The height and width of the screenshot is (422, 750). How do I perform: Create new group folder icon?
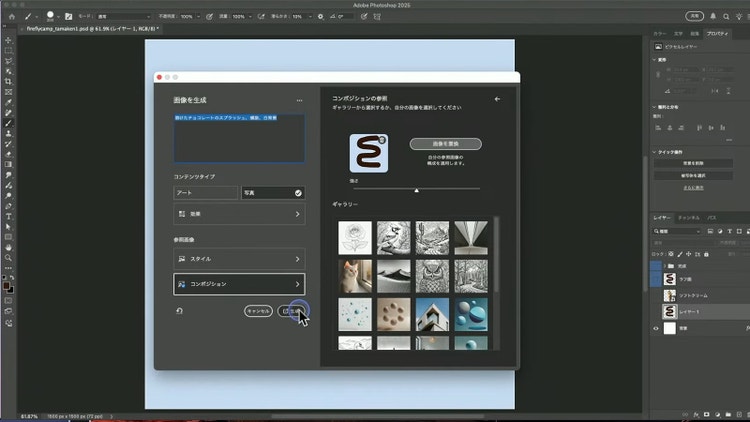[728, 414]
